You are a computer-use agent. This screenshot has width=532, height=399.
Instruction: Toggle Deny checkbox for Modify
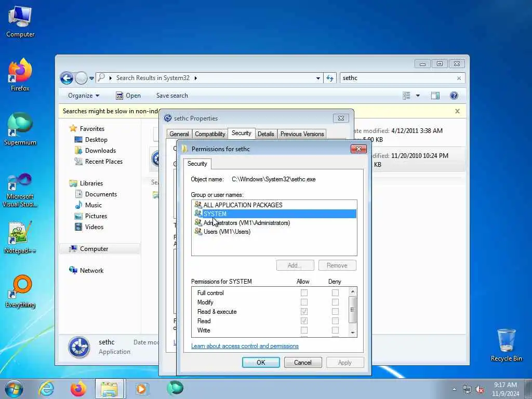[335, 302]
